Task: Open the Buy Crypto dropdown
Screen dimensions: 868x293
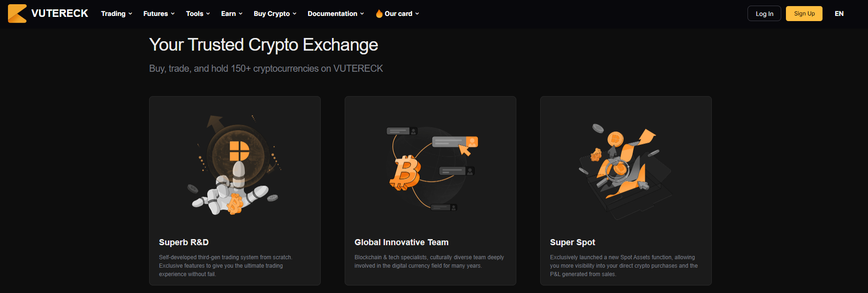Action: coord(275,14)
